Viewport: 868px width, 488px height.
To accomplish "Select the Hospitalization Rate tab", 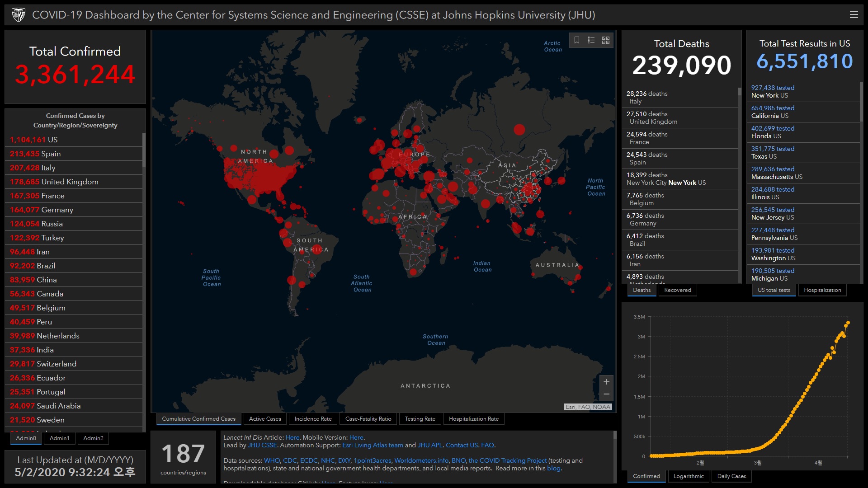I will (x=474, y=419).
